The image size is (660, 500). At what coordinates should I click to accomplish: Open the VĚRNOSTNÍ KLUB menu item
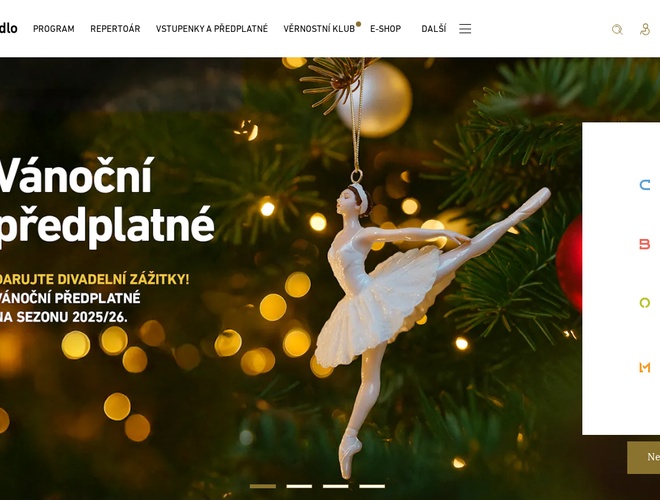[x=319, y=29]
